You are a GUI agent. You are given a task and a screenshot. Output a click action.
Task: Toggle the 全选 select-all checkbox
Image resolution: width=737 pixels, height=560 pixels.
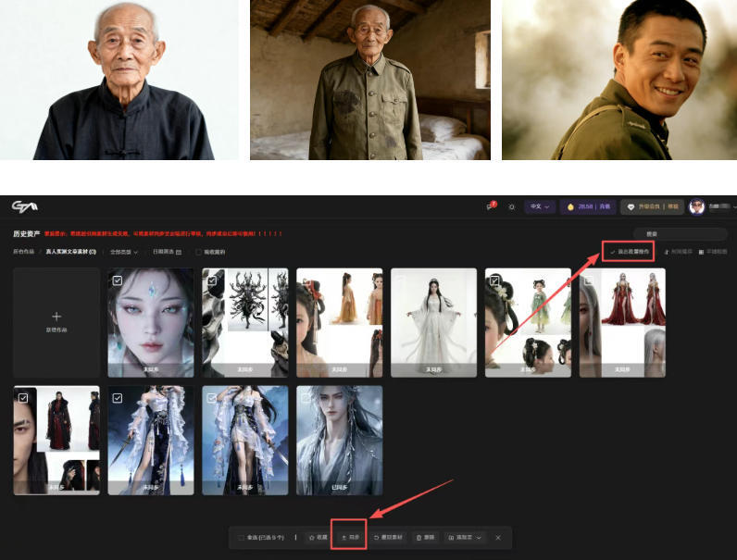[243, 537]
